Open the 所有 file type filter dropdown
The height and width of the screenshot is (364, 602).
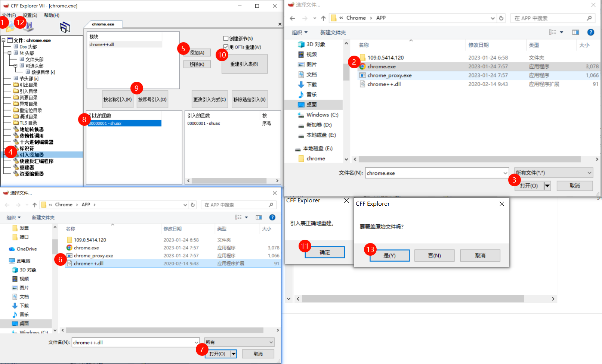point(239,342)
